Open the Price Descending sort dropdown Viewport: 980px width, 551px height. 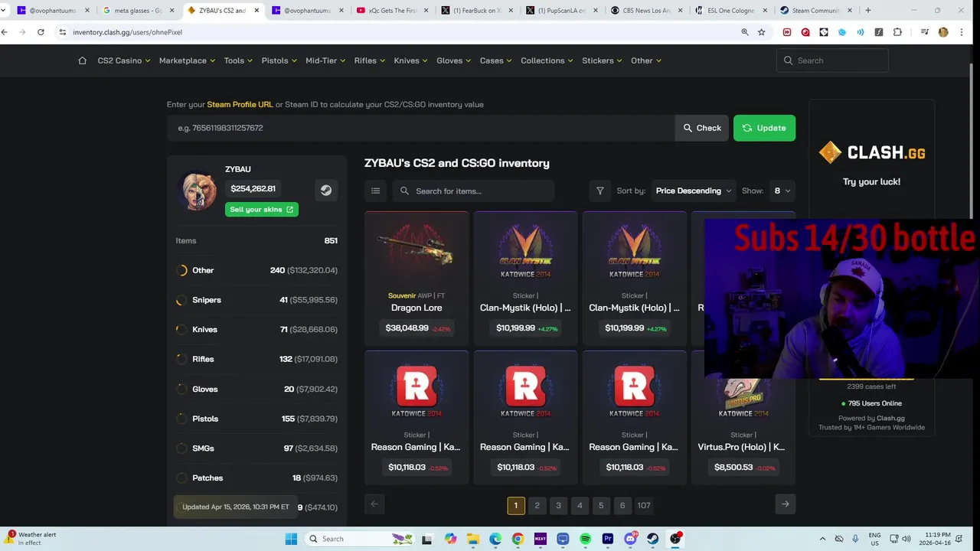pyautogui.click(x=693, y=191)
